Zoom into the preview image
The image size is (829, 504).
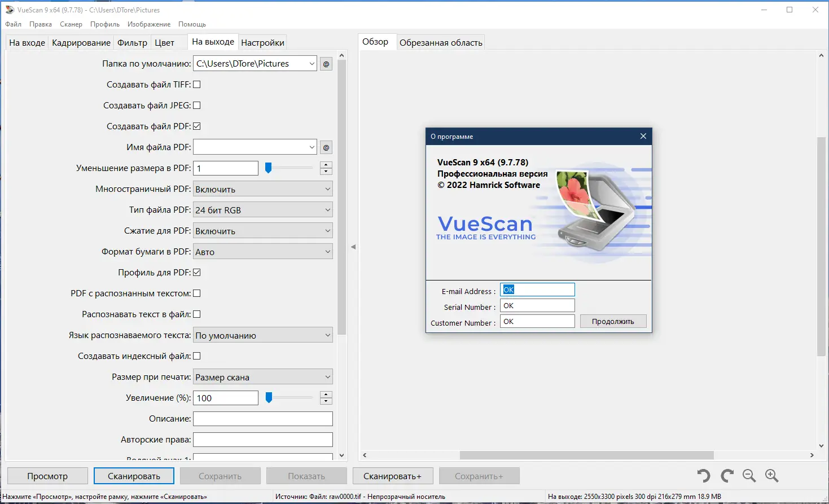[x=771, y=476]
